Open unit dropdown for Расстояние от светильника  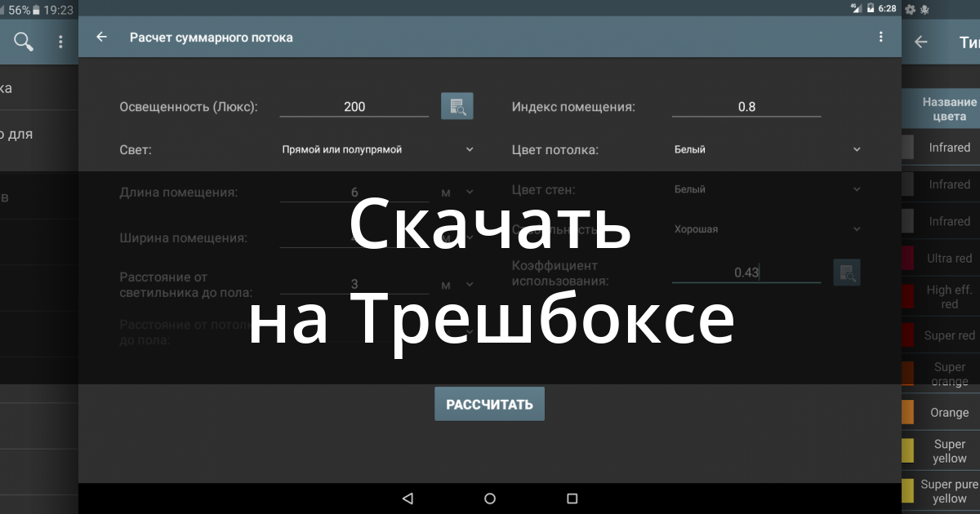(457, 285)
